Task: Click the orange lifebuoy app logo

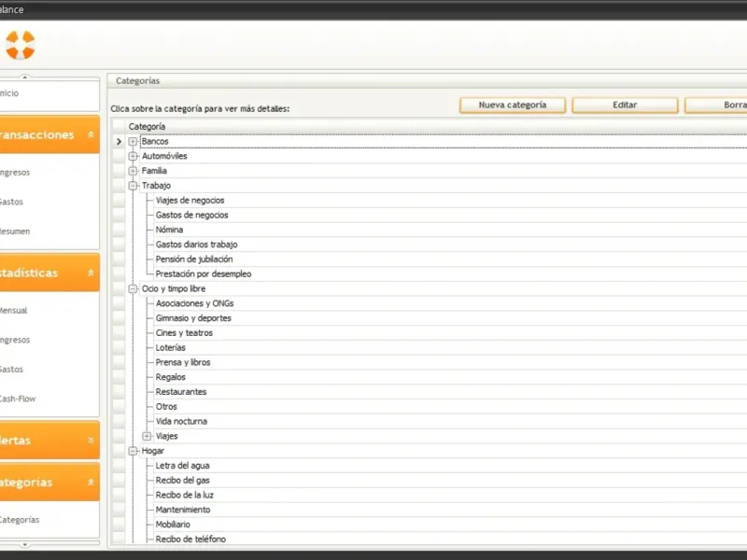Action: (21, 45)
